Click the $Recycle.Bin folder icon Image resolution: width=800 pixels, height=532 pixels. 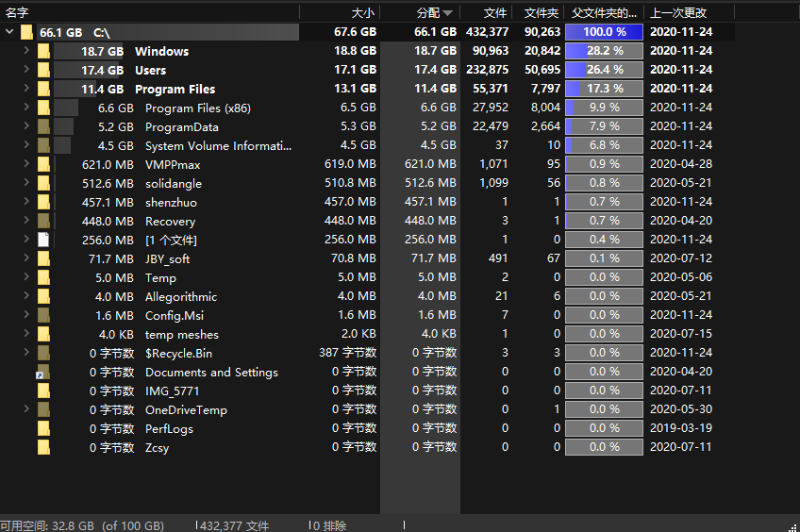(x=43, y=353)
